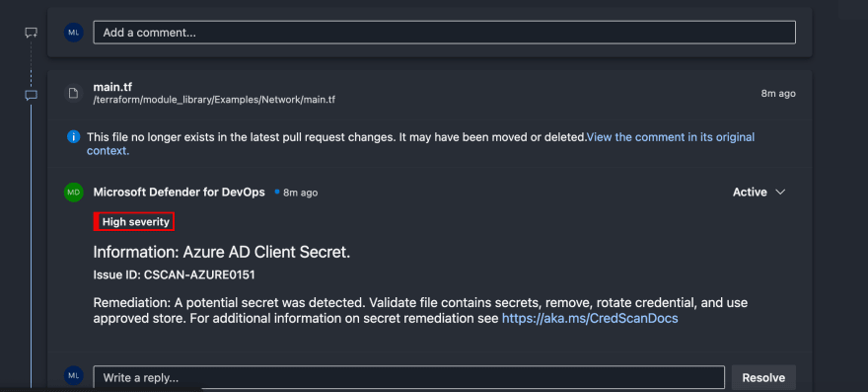Click the main.tf file document icon
Viewport: 868px width, 392px height.
pos(73,93)
